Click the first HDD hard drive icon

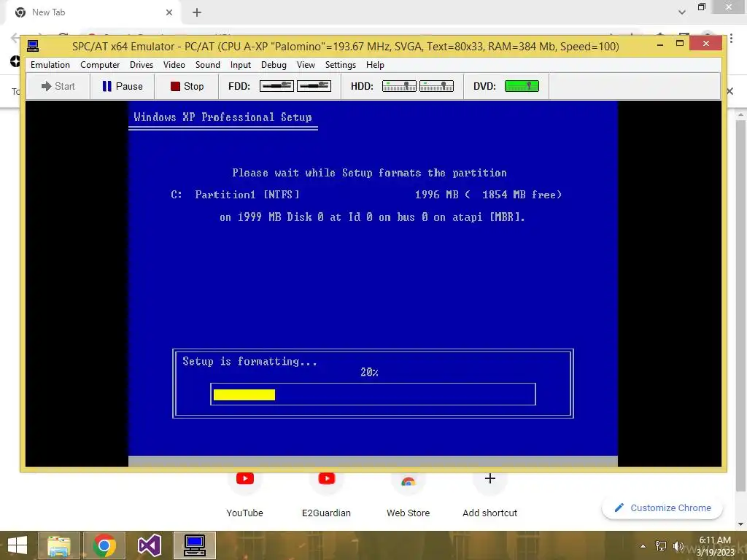399,86
